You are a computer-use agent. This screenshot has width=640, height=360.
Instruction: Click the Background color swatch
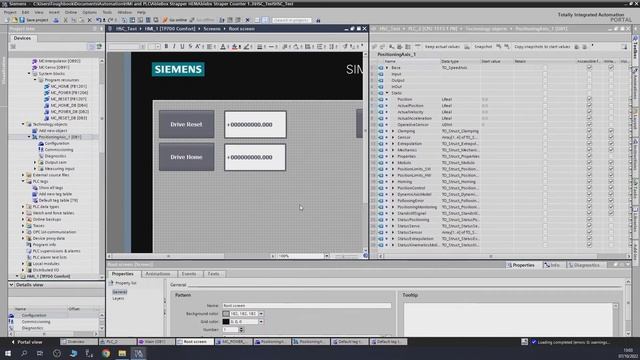pos(226,314)
